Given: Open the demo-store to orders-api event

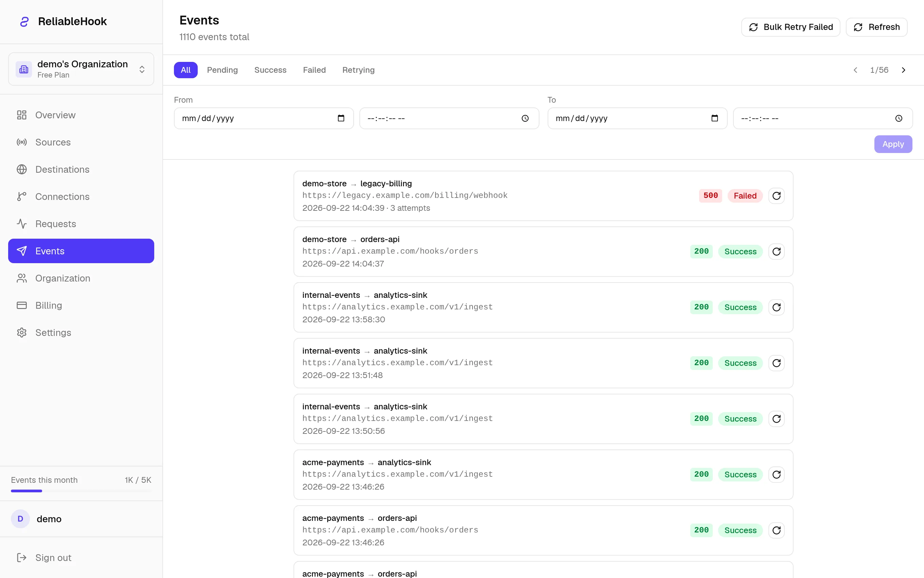Looking at the screenshot, I should (x=543, y=252).
